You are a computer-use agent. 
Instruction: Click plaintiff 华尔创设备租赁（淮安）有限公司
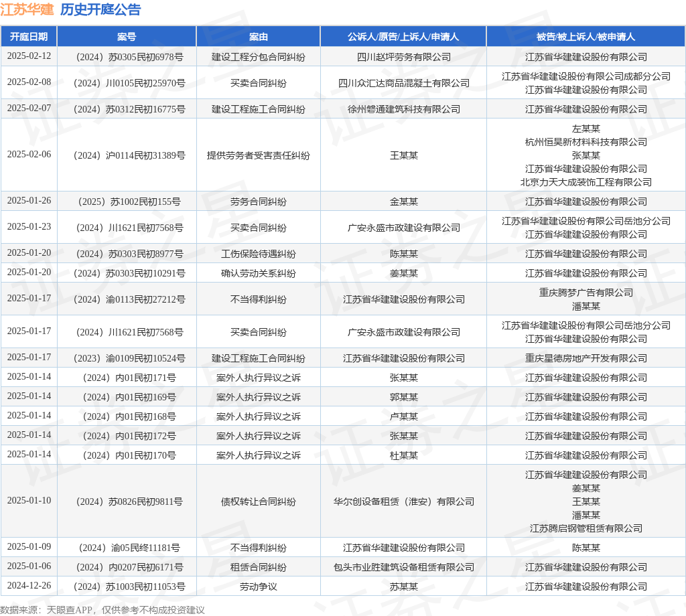coord(404,502)
